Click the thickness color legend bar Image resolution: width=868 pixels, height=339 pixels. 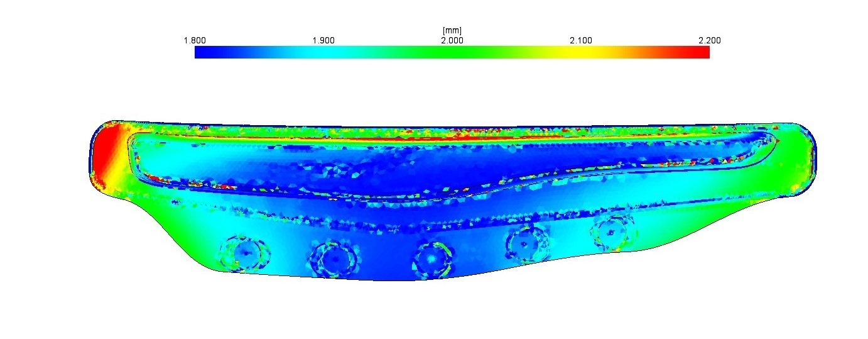pos(452,53)
